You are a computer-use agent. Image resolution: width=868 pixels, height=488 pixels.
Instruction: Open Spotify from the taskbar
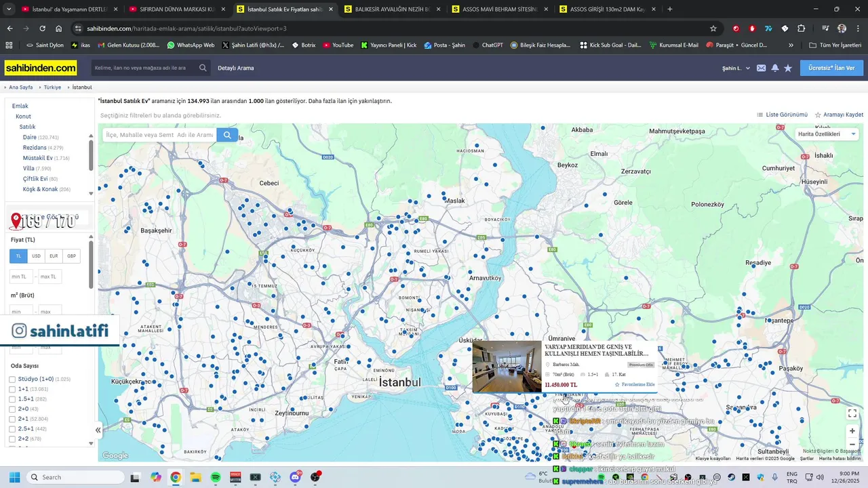(216, 477)
